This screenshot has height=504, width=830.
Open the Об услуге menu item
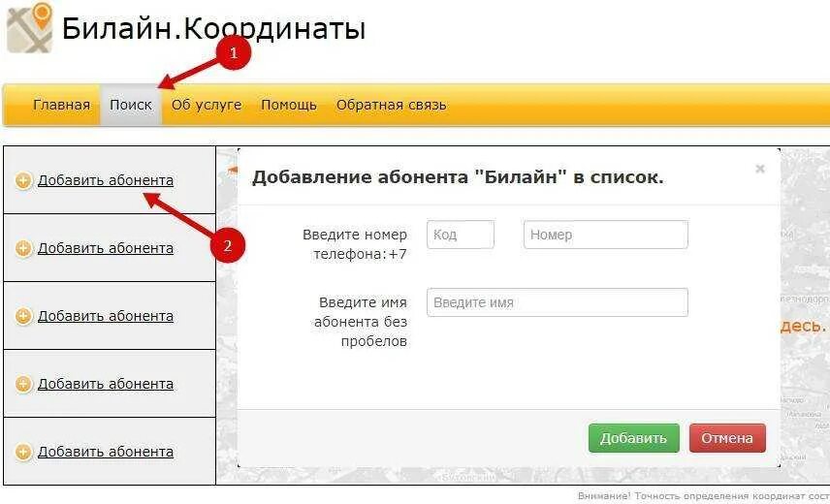pyautogui.click(x=207, y=105)
